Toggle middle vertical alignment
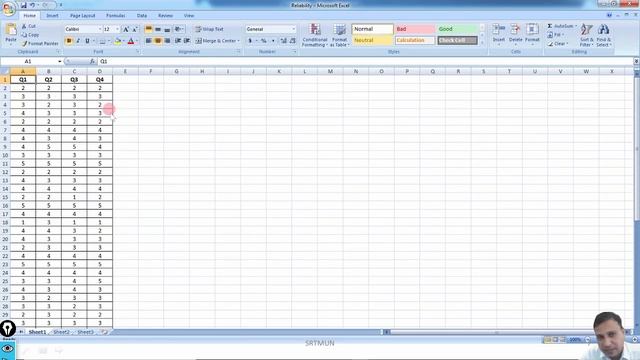This screenshot has height=360, width=640. 158,29
